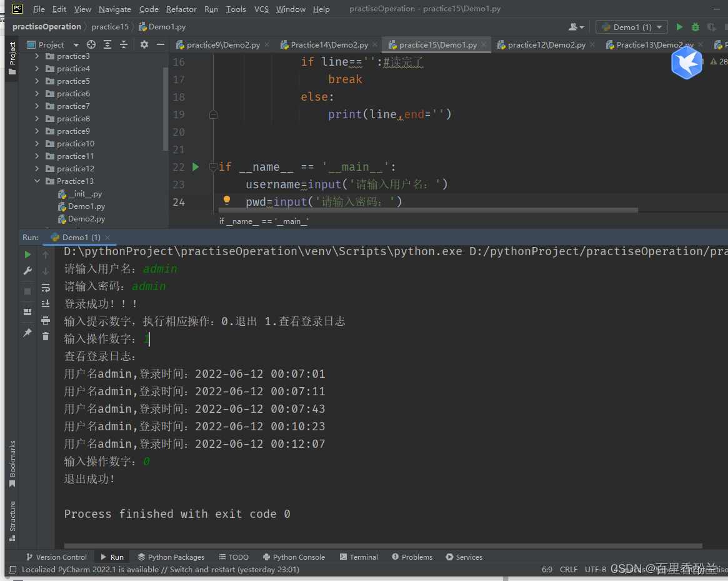Open Python Packages tool window
Viewport: 728px width, 581px height.
tap(171, 557)
